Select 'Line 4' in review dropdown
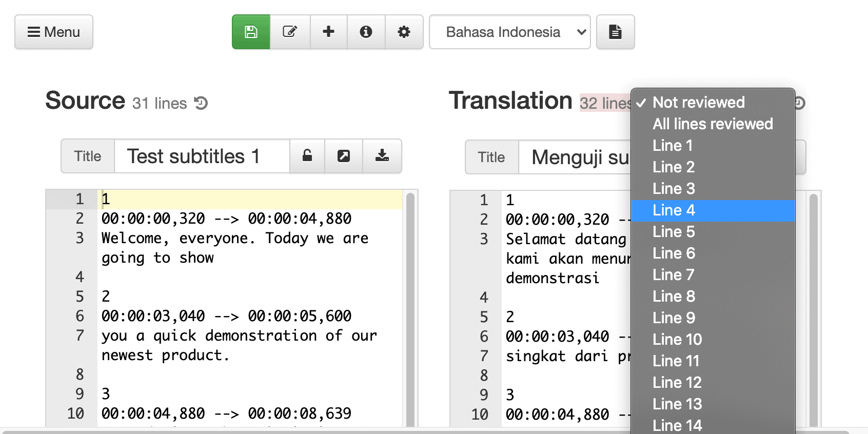This screenshot has height=434, width=868. 674,210
